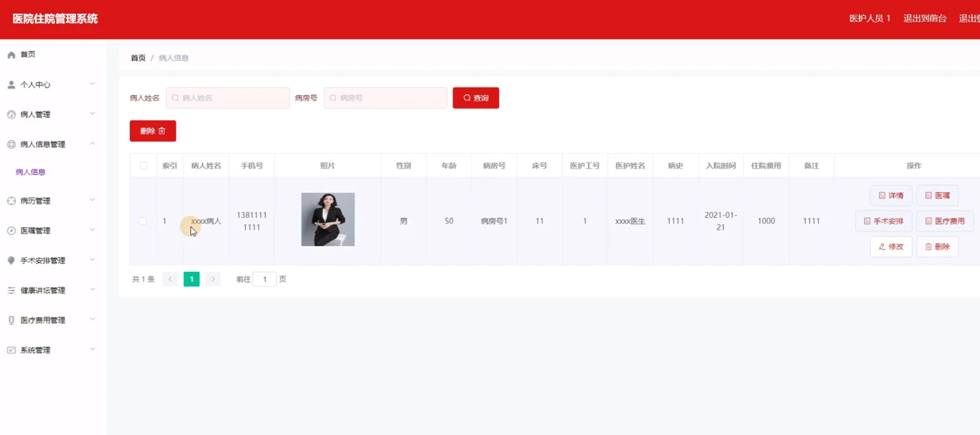Click the person icon beside 个人中心
Viewport: 980px width, 435px height.
(x=11, y=85)
